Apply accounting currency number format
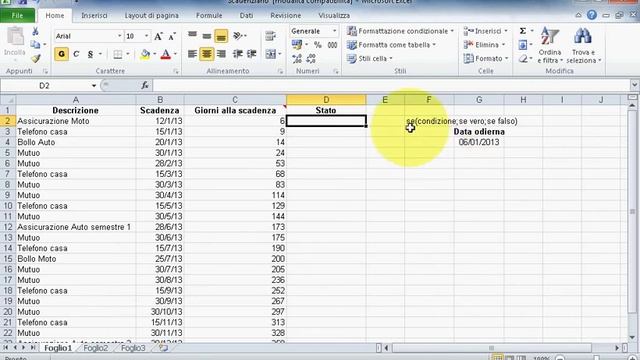This screenshot has width=640, height=360. click(x=297, y=44)
